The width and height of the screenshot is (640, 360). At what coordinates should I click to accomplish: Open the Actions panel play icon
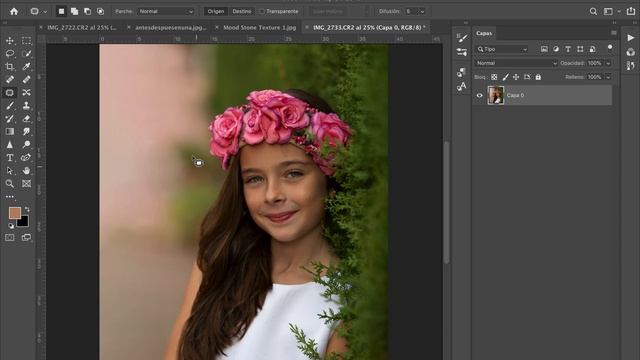pos(631,38)
